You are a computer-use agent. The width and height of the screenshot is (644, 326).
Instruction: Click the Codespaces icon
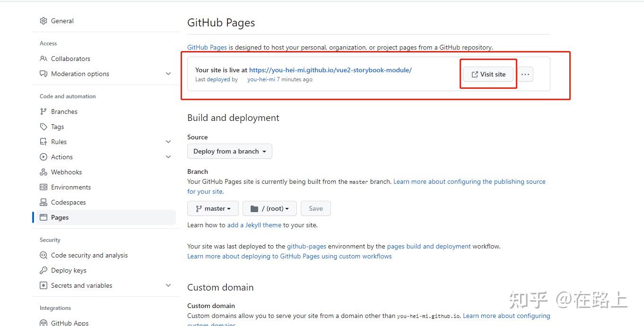pyautogui.click(x=44, y=202)
